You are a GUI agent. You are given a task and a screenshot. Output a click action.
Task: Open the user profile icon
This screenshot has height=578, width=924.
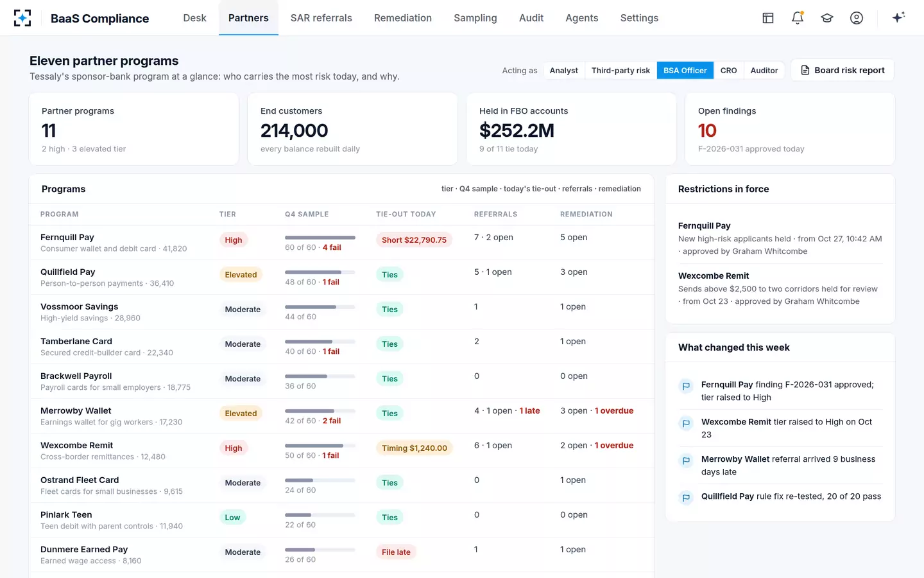(x=857, y=18)
